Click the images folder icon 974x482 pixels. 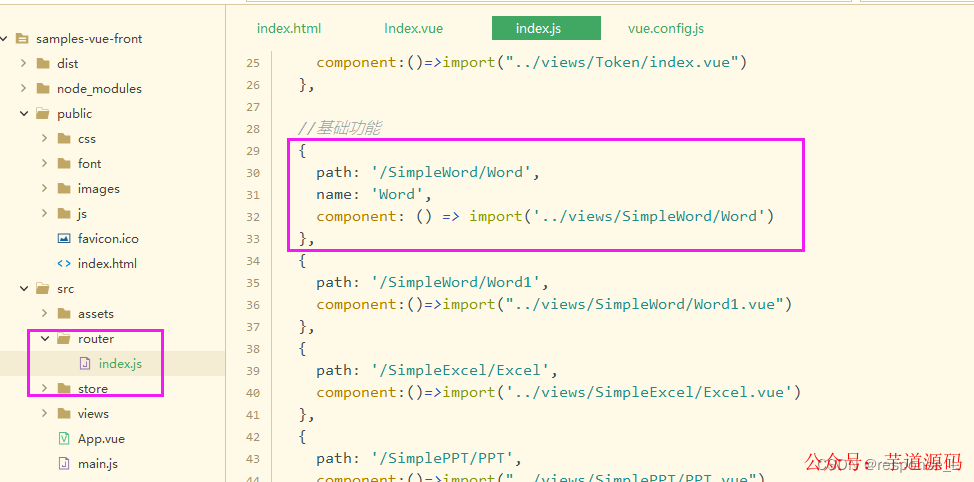pos(64,188)
